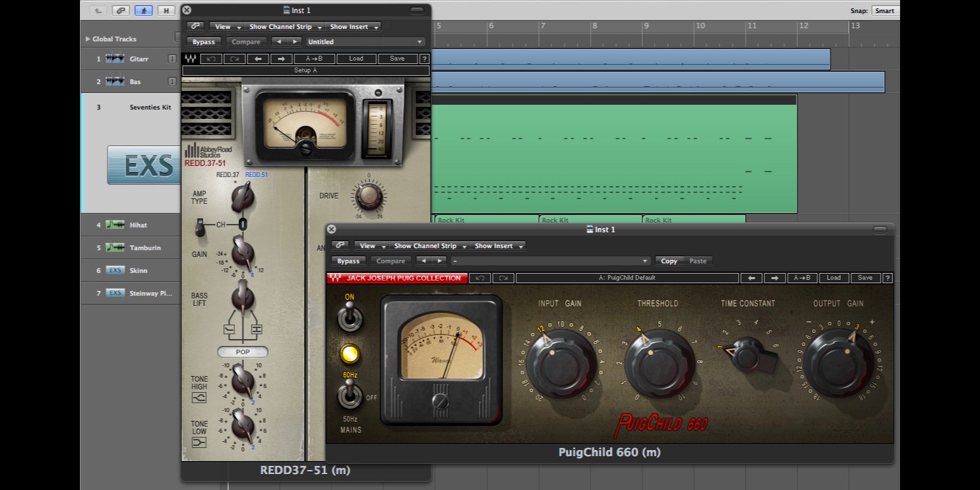Toggle Bypass on the REDD37-51 plugin
The height and width of the screenshot is (490, 980).
tap(203, 42)
